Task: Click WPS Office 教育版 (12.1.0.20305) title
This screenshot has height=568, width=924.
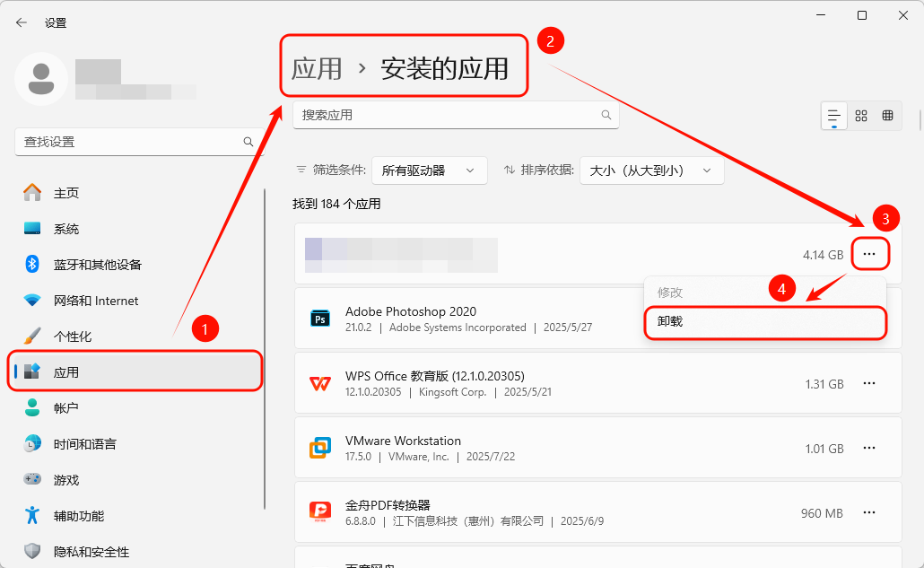Action: (435, 376)
